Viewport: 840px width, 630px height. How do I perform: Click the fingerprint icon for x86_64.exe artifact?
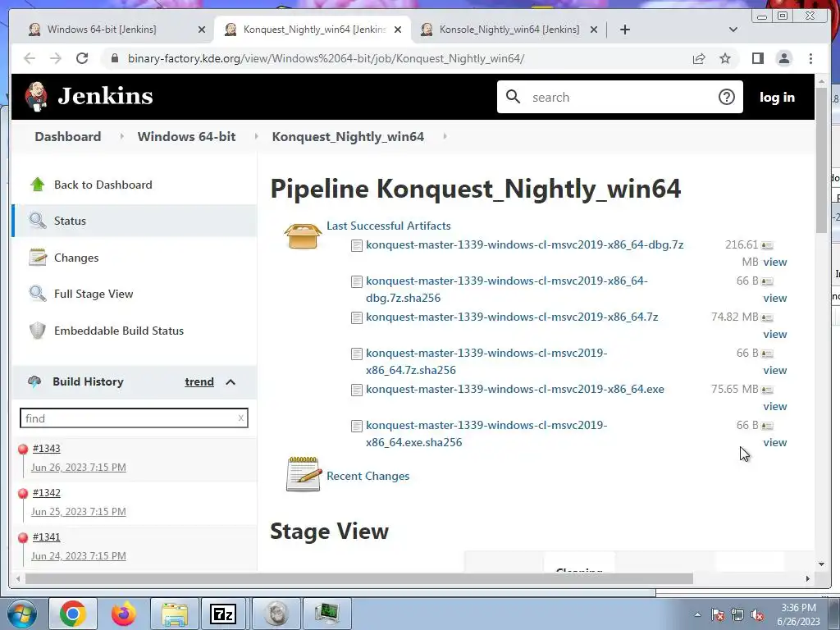pos(767,390)
